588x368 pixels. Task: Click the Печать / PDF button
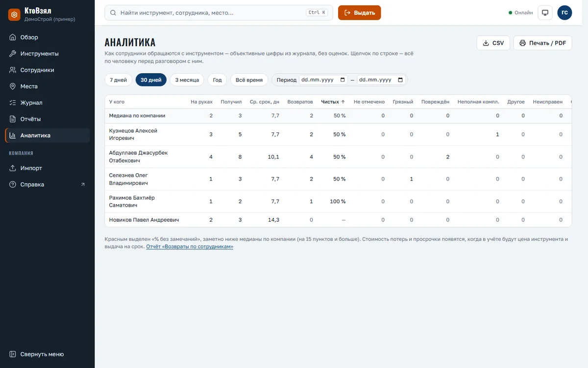point(542,43)
